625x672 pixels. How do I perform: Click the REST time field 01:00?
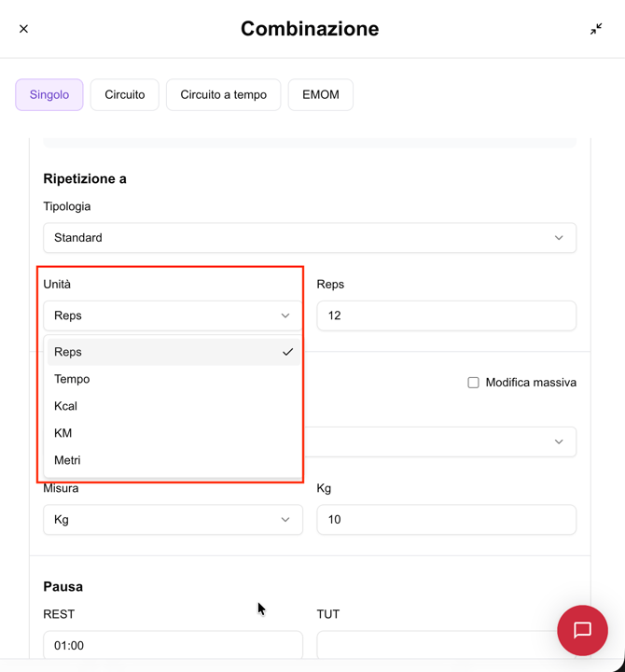coord(173,645)
